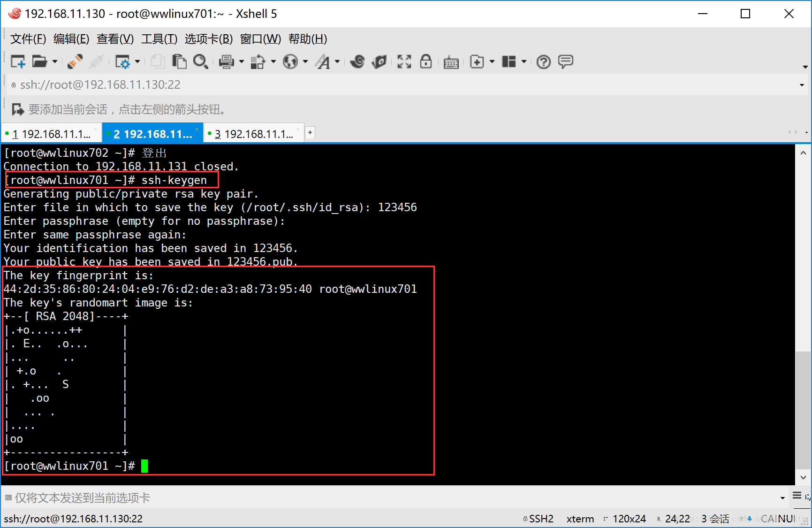This screenshot has height=528, width=812.
Task: Expand the globe encoding dropdown arrow
Action: [305, 61]
